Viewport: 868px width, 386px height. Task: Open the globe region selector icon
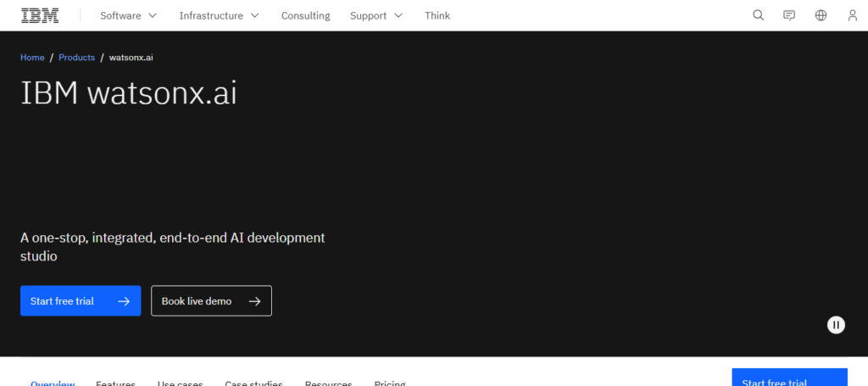[x=821, y=15]
